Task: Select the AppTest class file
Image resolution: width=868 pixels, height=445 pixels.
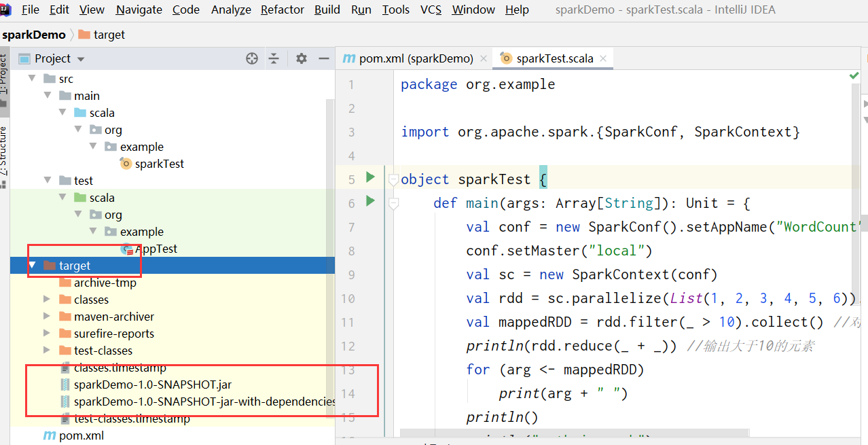Action: coord(149,249)
